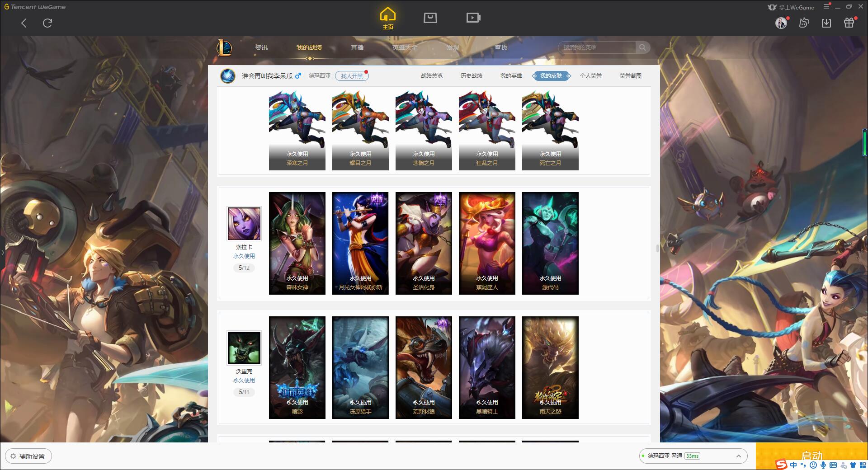Toggle Sogou Chinese/English 中 mode
Screen dimensions: 868x470
[793, 465]
